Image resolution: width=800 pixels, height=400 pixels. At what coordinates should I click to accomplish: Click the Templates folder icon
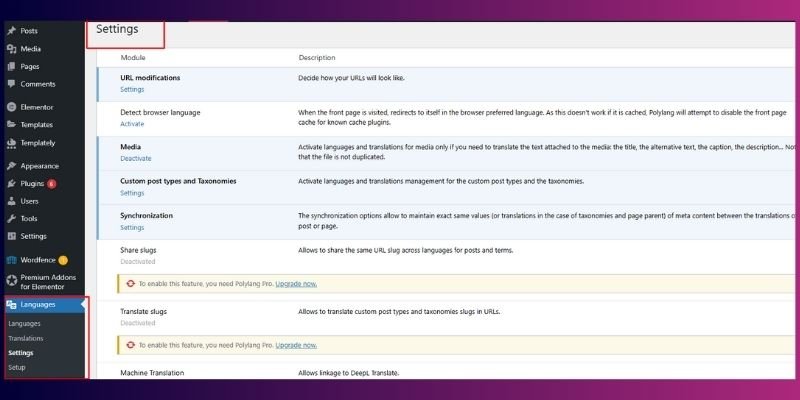click(12, 124)
